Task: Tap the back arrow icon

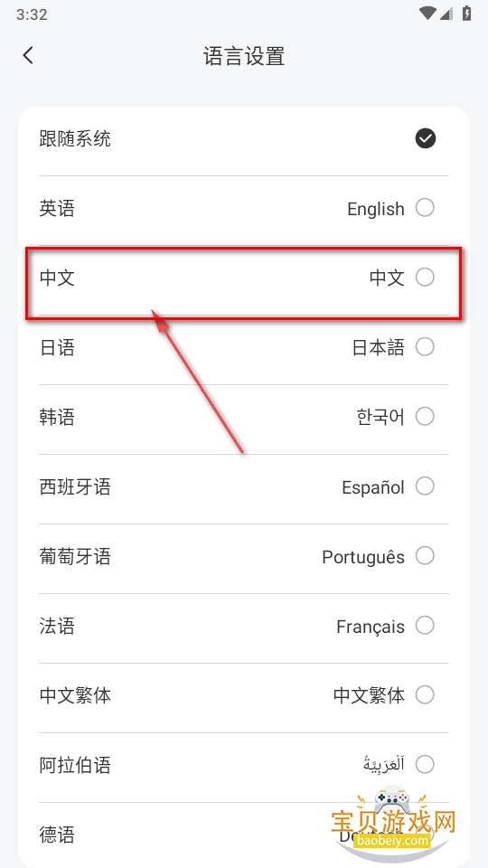Action: coord(28,55)
